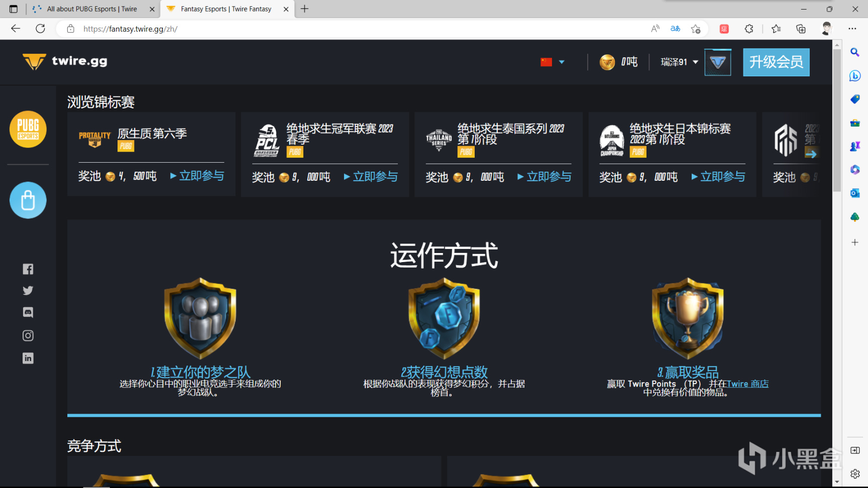
Task: Close the All about PUBG Esports tab
Action: [152, 9]
